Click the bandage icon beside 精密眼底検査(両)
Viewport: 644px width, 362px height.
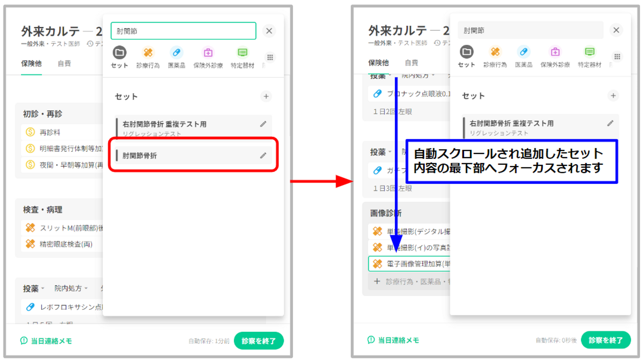pyautogui.click(x=30, y=244)
